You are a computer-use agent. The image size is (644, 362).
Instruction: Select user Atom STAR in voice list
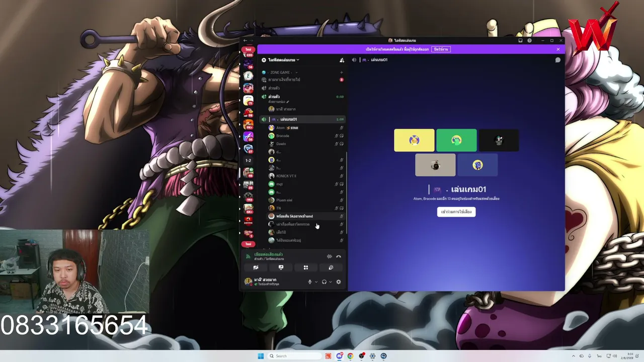point(305,128)
